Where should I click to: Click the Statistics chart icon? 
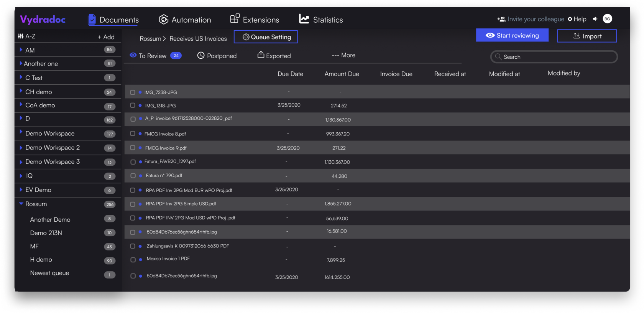coord(304,19)
